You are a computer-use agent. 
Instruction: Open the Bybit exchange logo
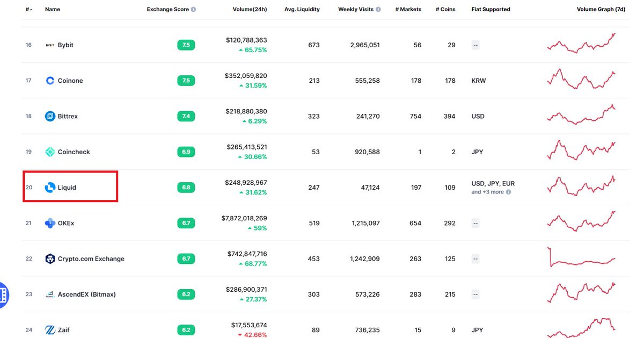pyautogui.click(x=50, y=45)
